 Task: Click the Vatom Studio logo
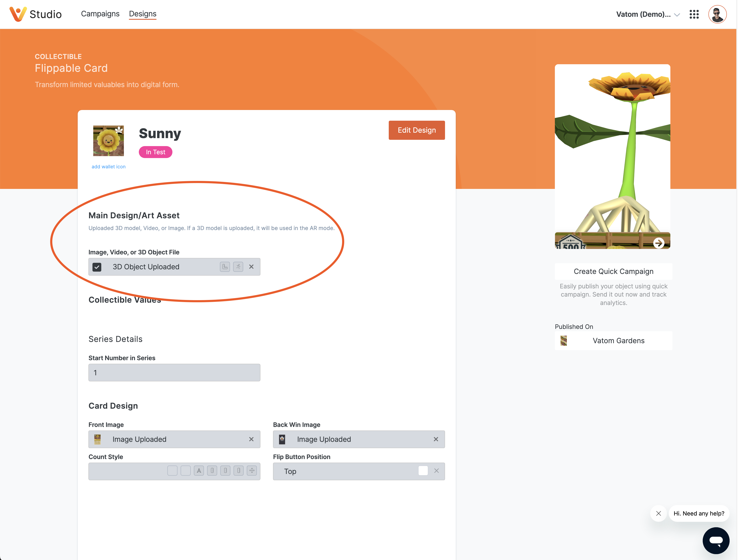[35, 14]
